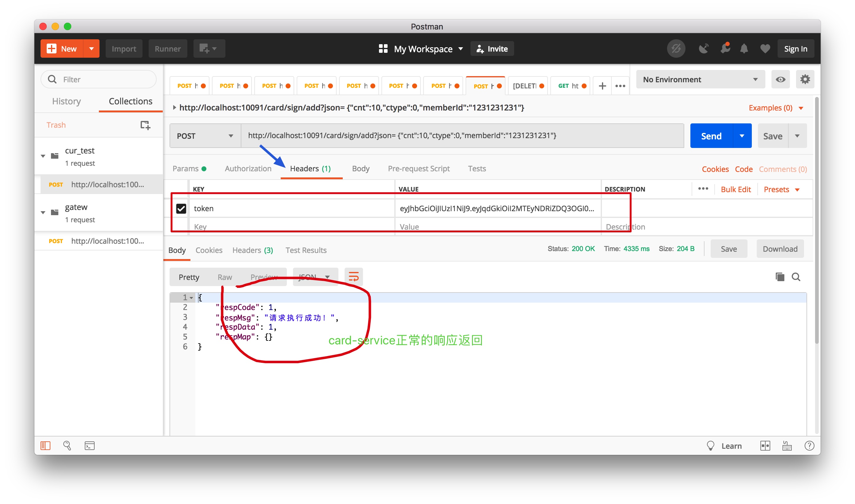
Task: Open the keyboard shortcuts icon
Action: pos(787,446)
